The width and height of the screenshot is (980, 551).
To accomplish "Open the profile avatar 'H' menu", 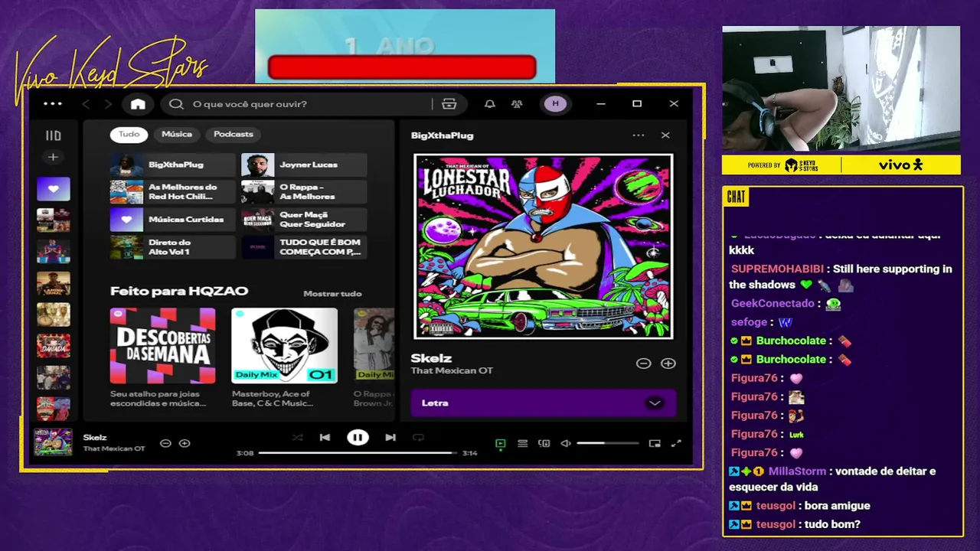I will click(555, 104).
